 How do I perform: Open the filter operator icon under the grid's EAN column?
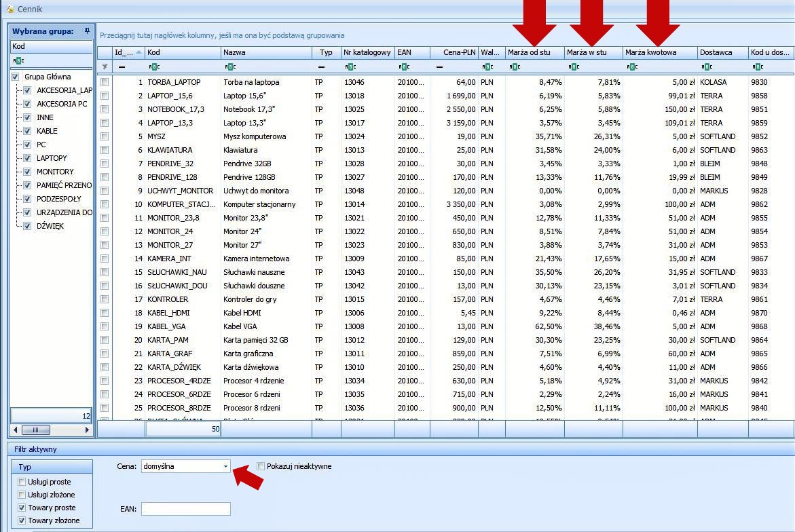point(404,66)
